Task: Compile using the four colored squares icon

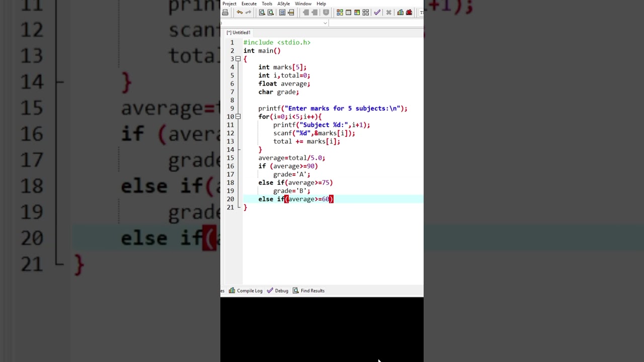Action: (340, 13)
